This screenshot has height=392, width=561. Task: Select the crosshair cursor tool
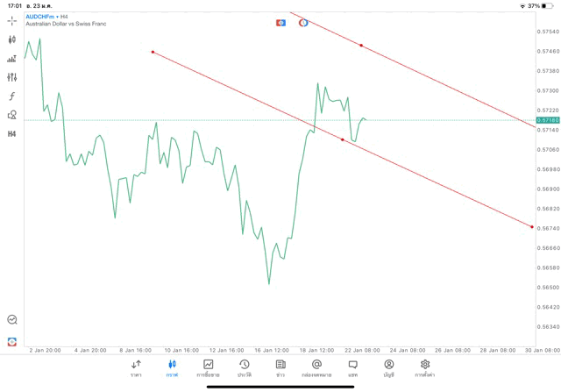click(11, 21)
